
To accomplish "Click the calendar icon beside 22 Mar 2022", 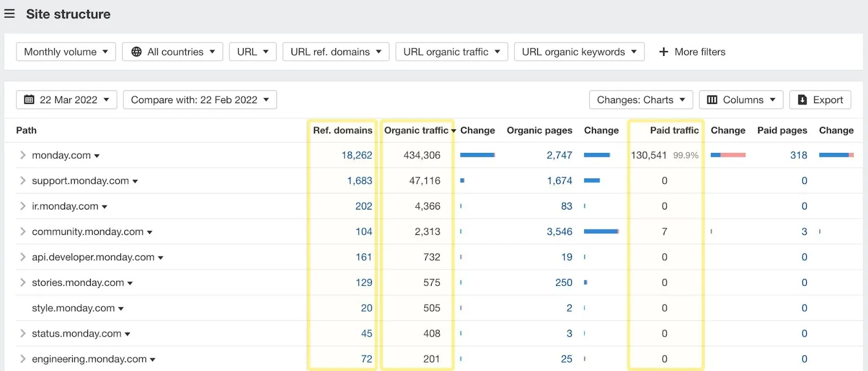I will point(29,100).
